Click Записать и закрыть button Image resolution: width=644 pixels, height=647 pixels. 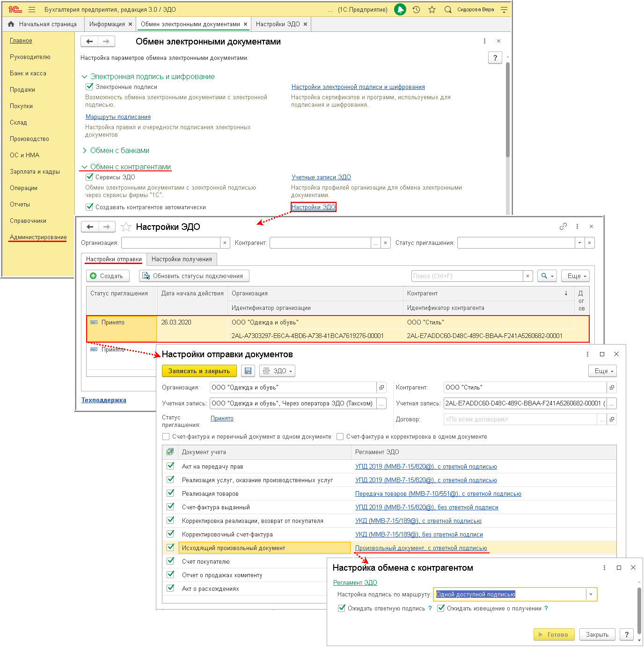click(199, 371)
